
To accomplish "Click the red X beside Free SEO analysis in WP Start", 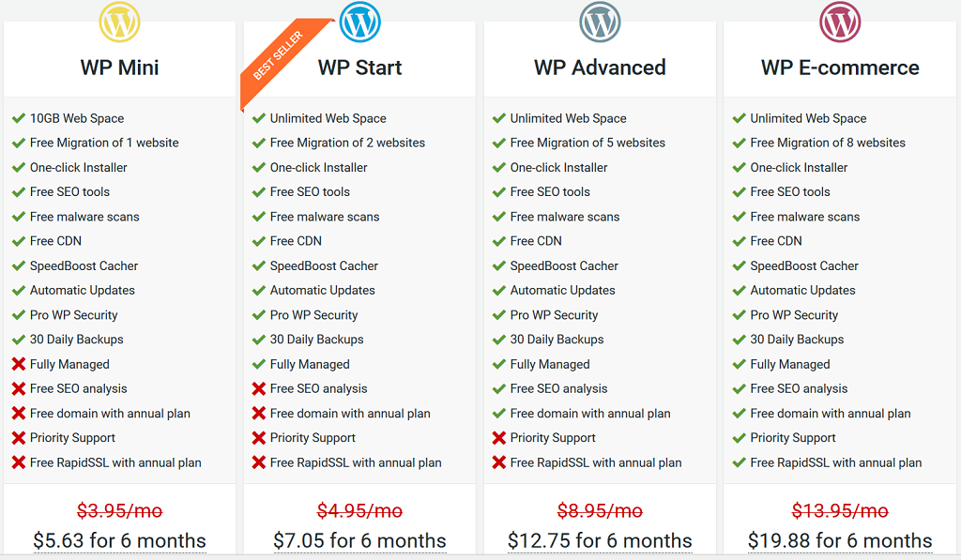I will [259, 388].
